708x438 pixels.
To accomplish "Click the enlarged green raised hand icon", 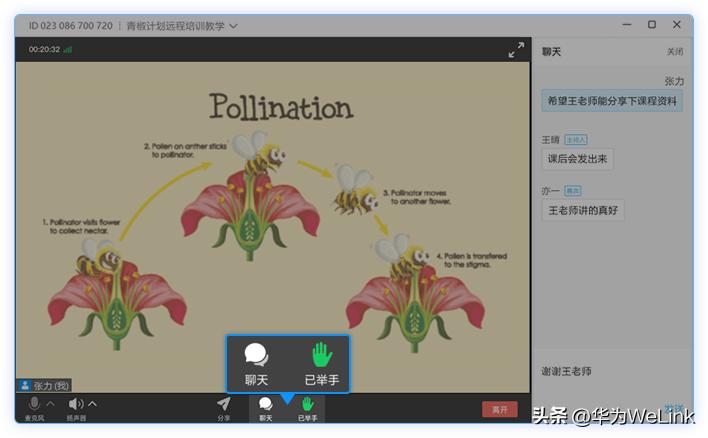I will point(322,355).
